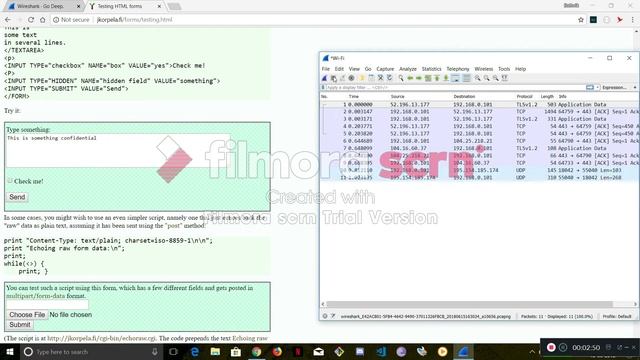Viewport: 640px width, 360px height.
Task: Reset Wireshark text to normal size
Action: pos(496,78)
